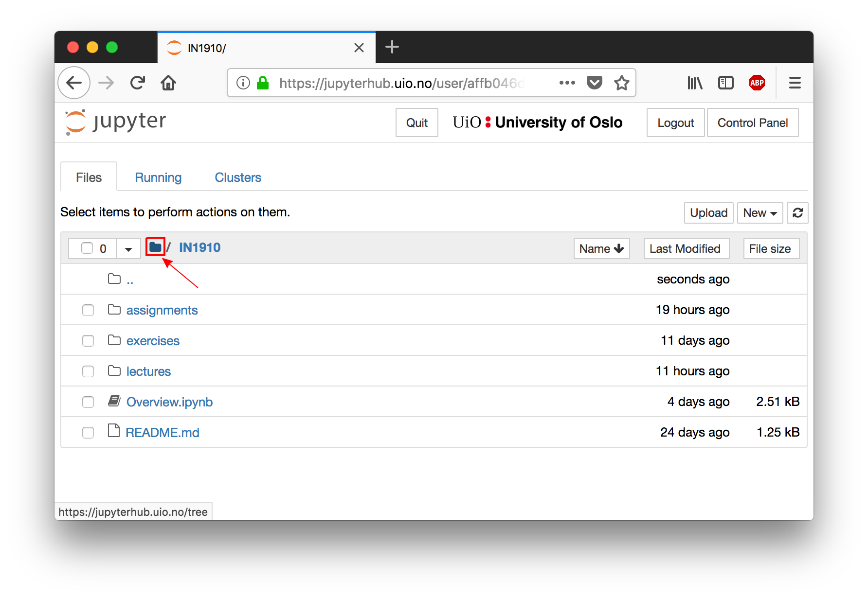This screenshot has width=868, height=598.
Task: Switch to the Running tab
Action: (x=158, y=177)
